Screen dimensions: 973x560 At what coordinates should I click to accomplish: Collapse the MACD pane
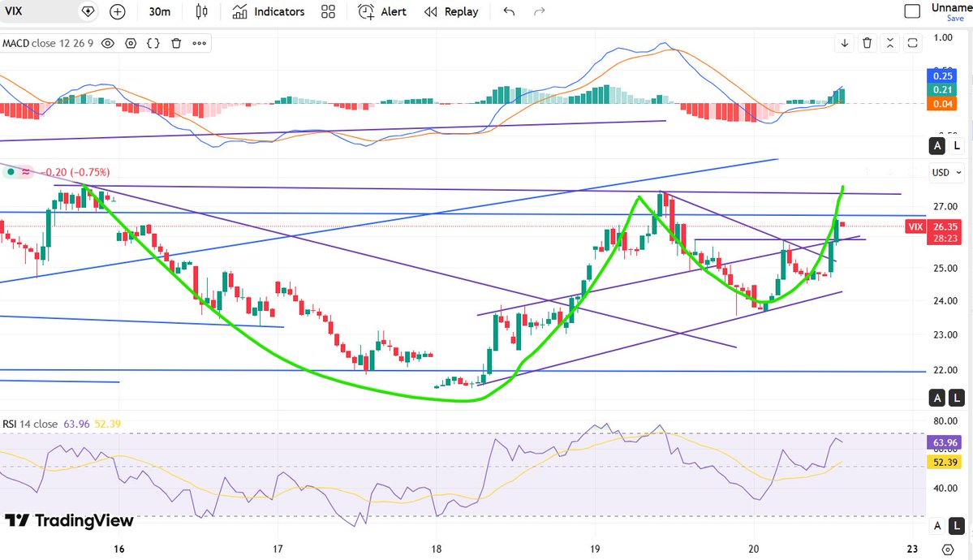890,43
